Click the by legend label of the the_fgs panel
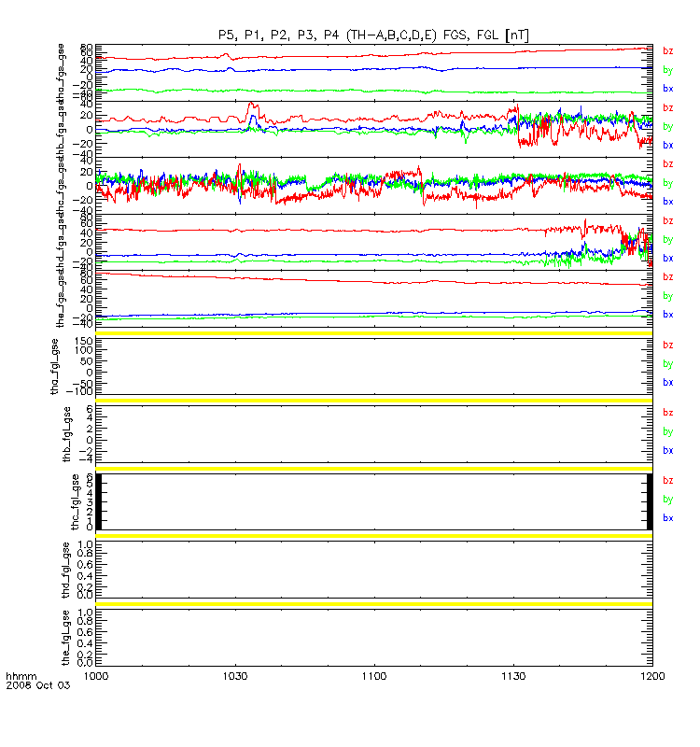 [667, 296]
